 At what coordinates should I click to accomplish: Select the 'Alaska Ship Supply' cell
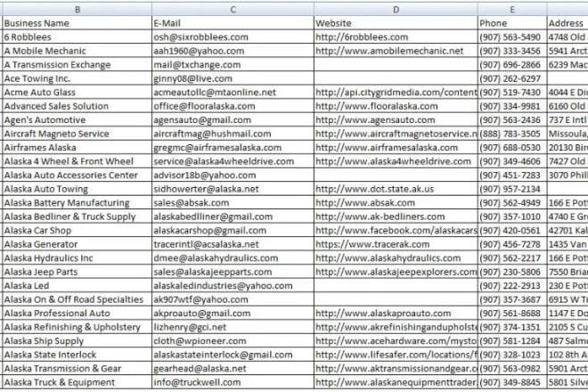78,341
